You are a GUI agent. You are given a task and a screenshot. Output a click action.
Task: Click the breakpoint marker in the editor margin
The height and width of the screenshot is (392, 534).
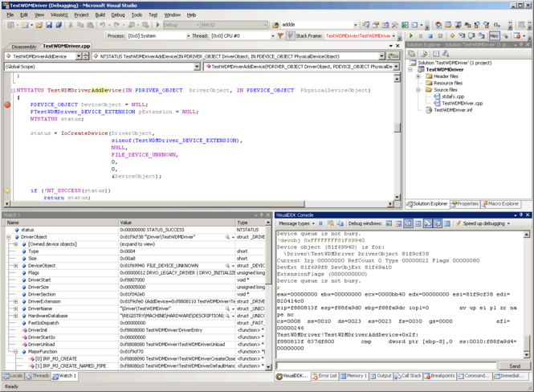point(7,104)
